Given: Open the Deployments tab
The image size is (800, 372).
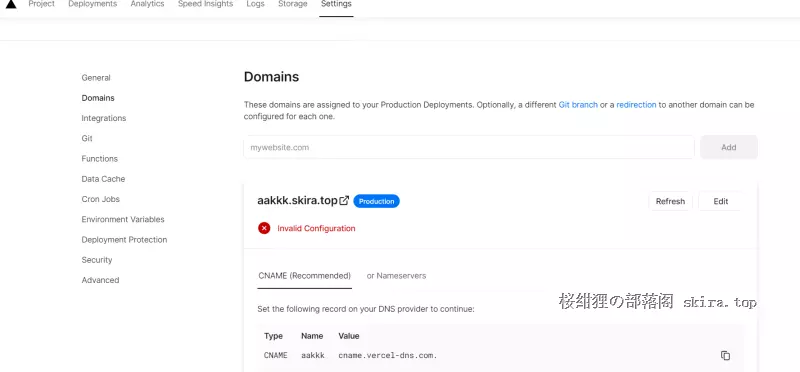Looking at the screenshot, I should (x=92, y=4).
